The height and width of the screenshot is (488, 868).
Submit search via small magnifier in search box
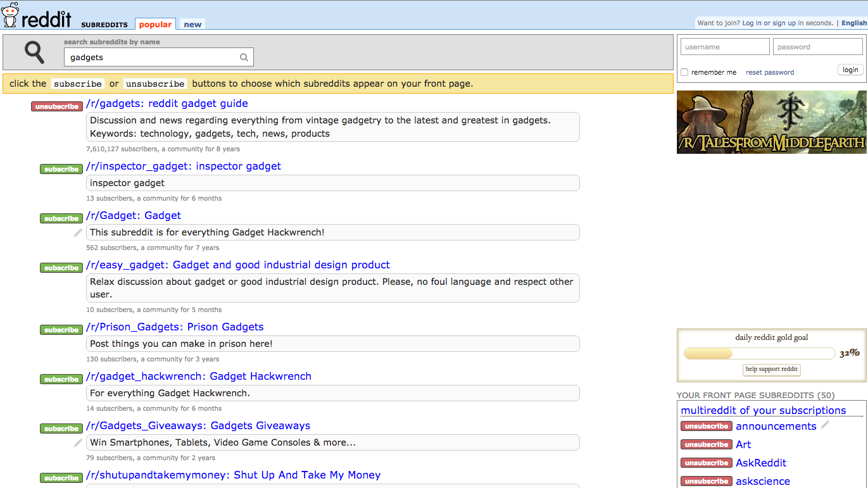[244, 57]
